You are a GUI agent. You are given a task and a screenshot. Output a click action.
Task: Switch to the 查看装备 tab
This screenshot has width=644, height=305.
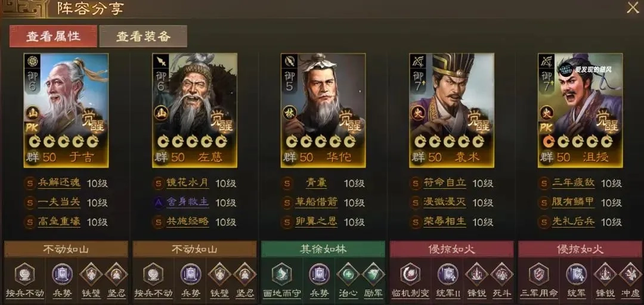[x=143, y=36]
